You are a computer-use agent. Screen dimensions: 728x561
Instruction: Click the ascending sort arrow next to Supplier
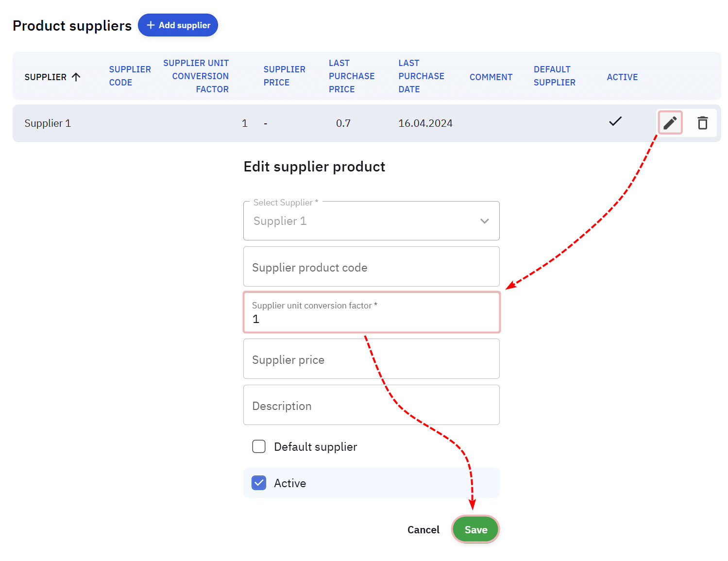[x=76, y=77]
